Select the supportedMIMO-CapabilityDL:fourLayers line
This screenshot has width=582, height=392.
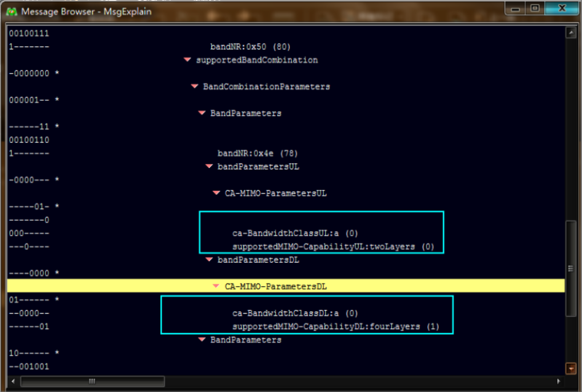(x=335, y=327)
